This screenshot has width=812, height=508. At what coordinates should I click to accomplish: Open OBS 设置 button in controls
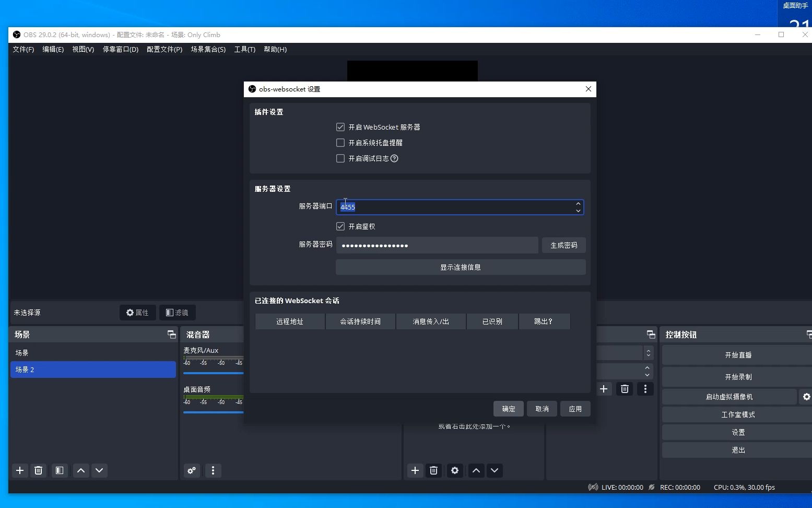pos(738,432)
